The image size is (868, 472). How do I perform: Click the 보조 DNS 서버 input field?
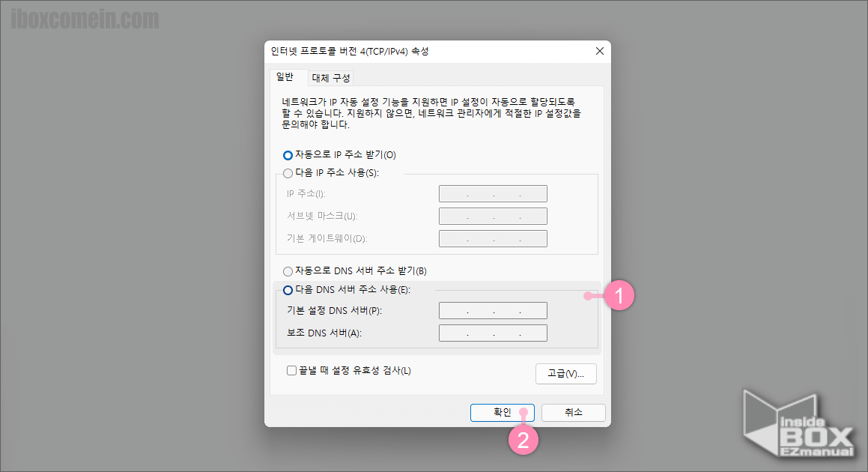(x=493, y=333)
